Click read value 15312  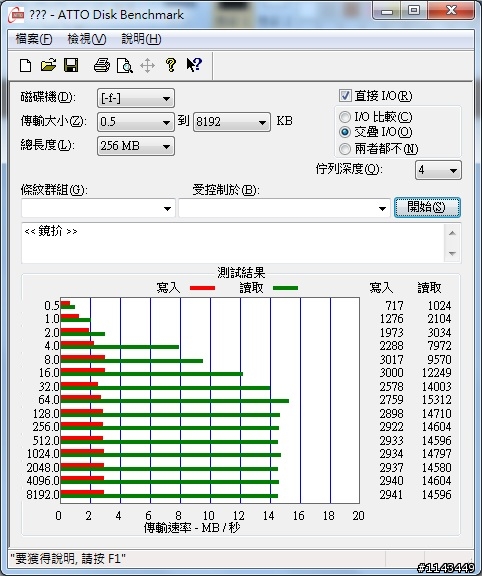click(x=436, y=400)
